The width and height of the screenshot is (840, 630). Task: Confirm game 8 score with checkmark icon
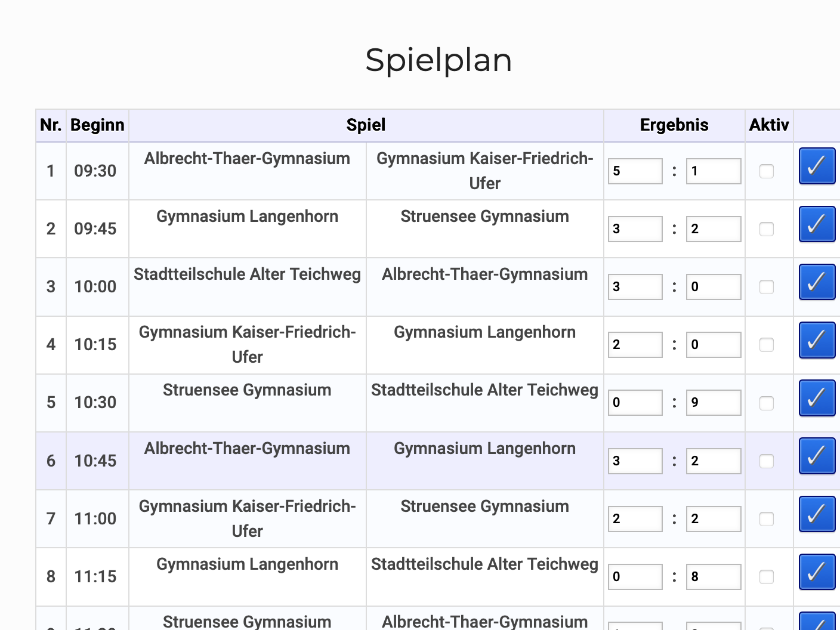tap(817, 572)
